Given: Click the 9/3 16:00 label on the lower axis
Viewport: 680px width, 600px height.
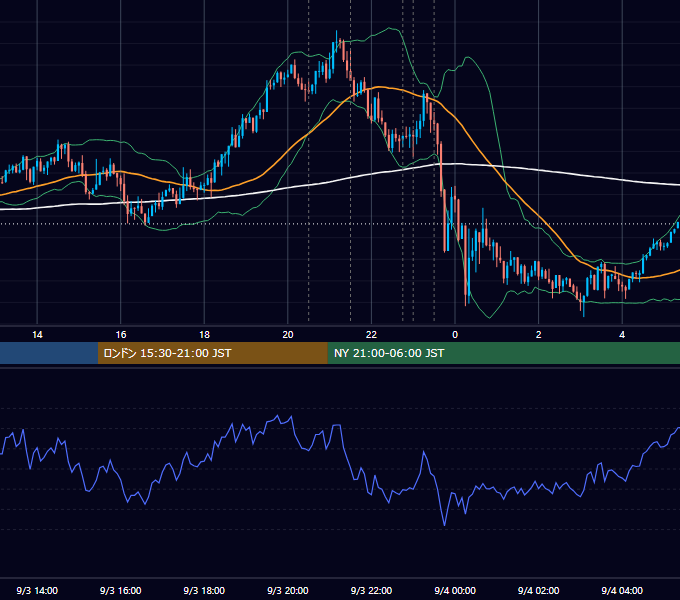Looking at the screenshot, I should 121,590.
